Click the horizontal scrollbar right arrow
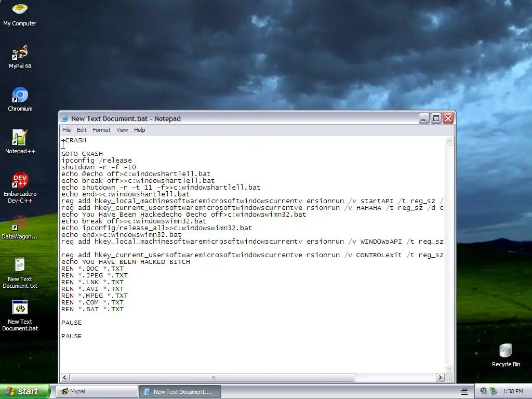The width and height of the screenshot is (532, 399). point(440,378)
